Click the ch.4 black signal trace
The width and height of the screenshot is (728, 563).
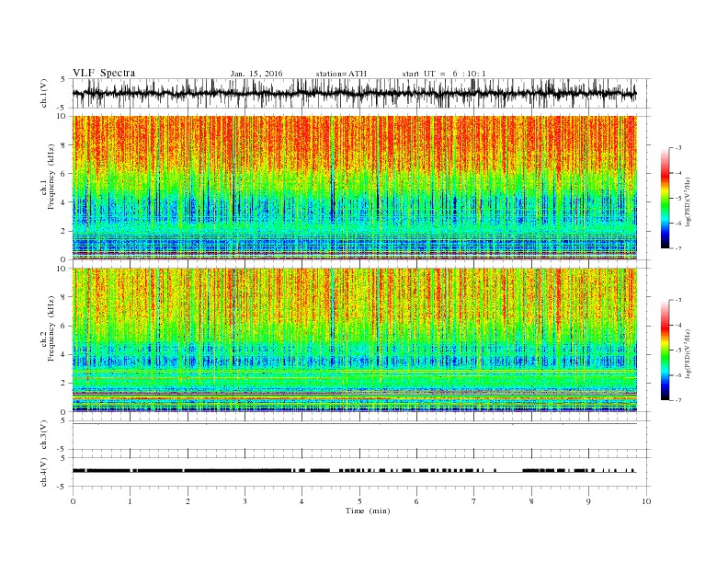[x=355, y=471]
